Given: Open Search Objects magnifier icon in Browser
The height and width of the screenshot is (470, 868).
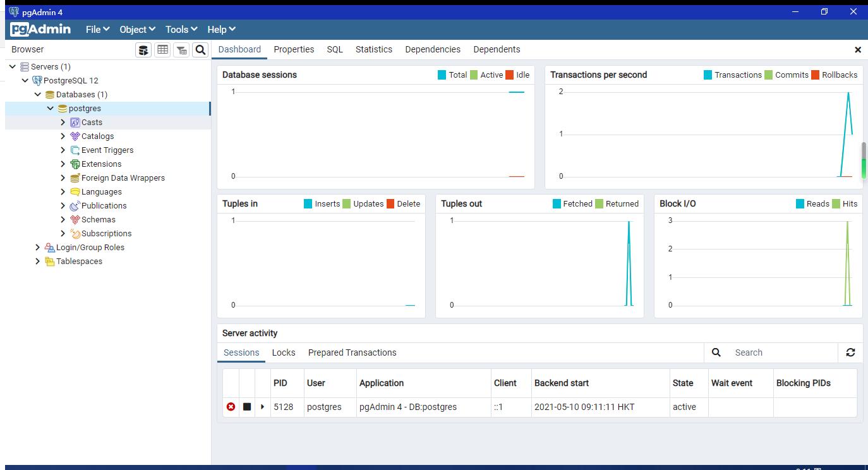Looking at the screenshot, I should click(200, 49).
